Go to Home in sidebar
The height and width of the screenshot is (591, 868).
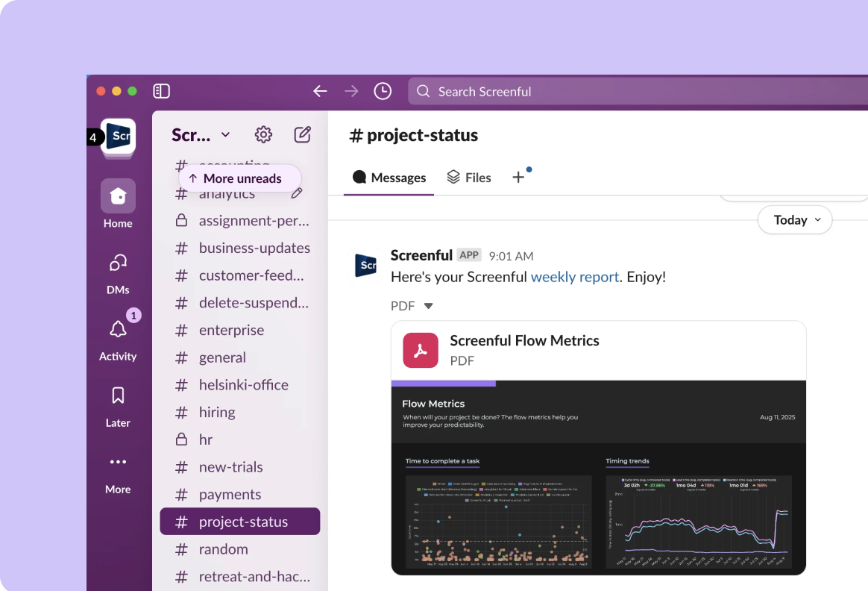[x=118, y=204]
